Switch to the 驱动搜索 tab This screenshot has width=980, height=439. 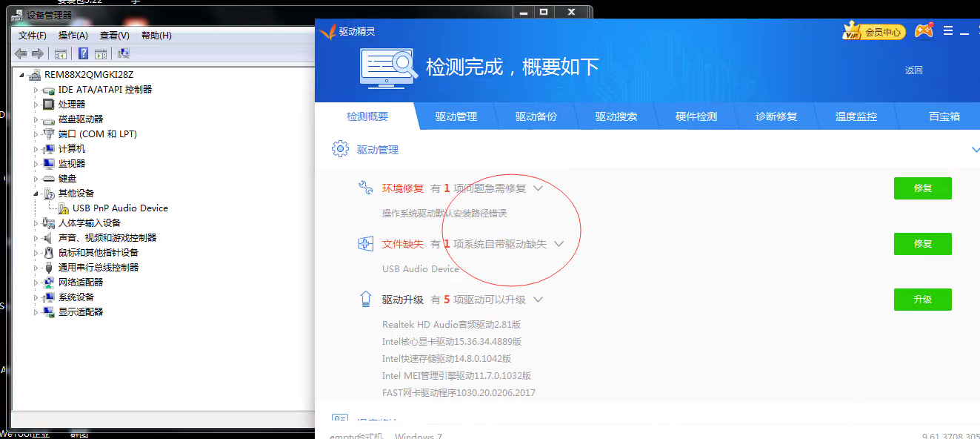[x=616, y=116]
